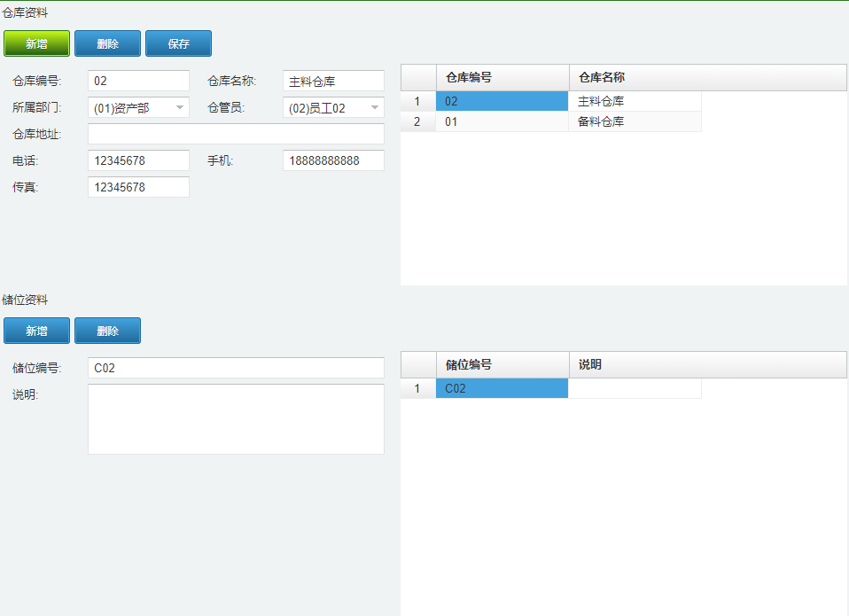The width and height of the screenshot is (849, 616).
Task: Click the 传真 input field
Action: [x=138, y=187]
